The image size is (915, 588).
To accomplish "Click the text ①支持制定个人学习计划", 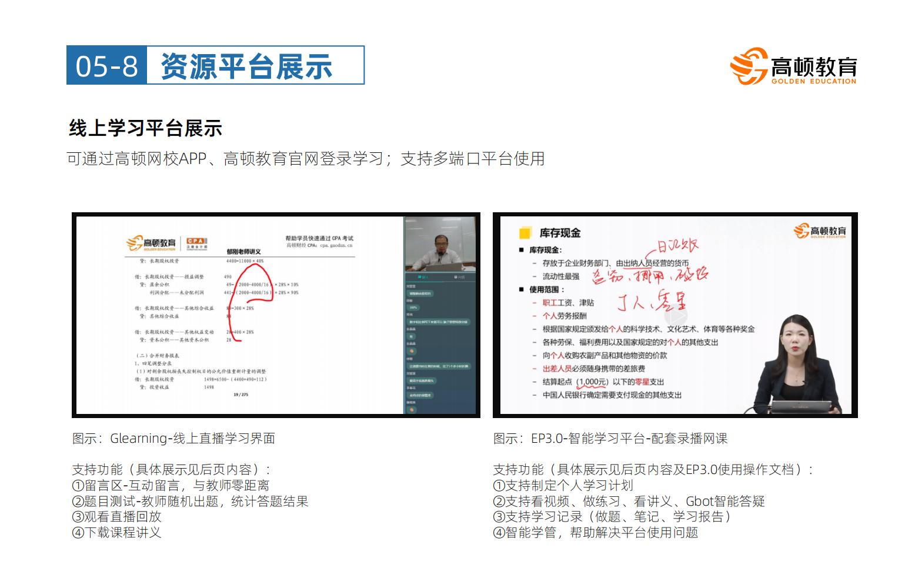I will point(563,486).
